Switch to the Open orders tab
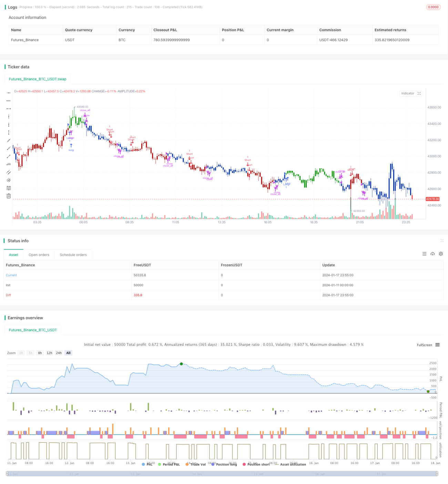 pos(39,255)
